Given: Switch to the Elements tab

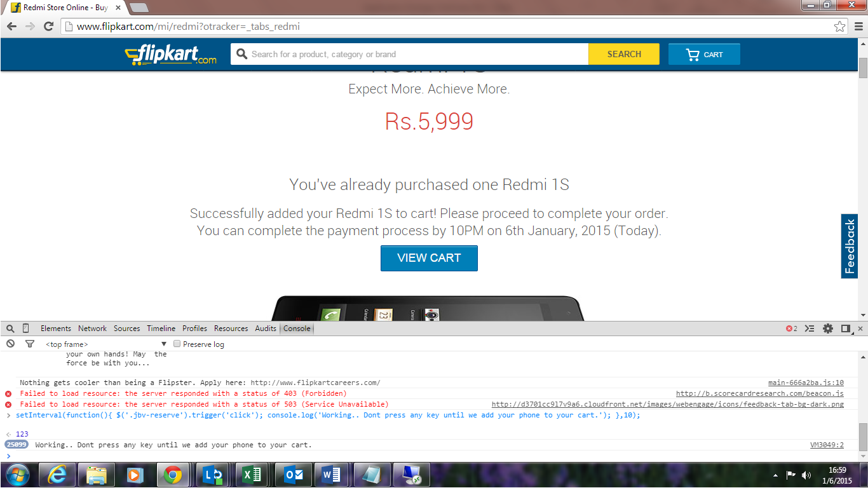Looking at the screenshot, I should pos(56,329).
